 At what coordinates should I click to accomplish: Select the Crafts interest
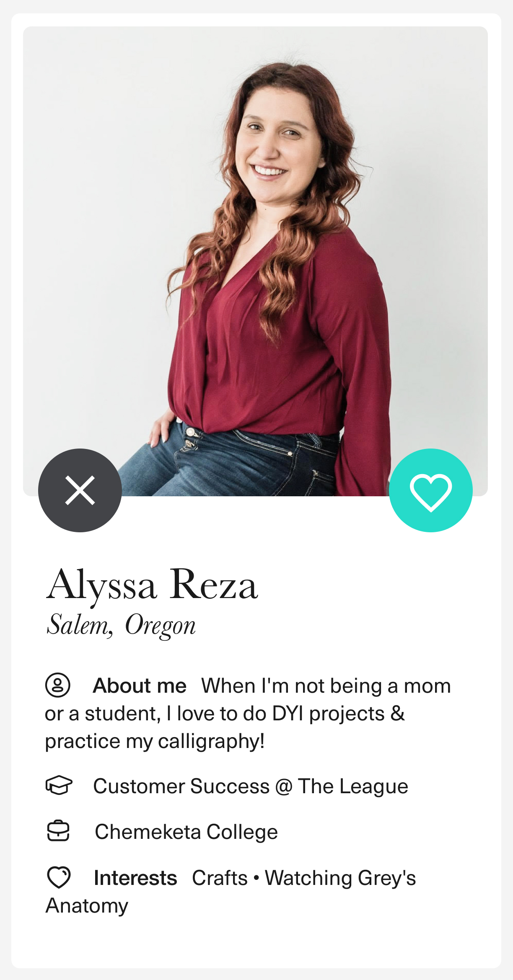click(220, 878)
